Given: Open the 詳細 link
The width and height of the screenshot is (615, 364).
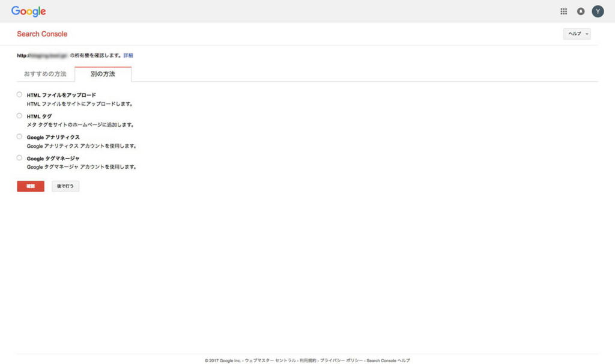Looking at the screenshot, I should (x=129, y=55).
